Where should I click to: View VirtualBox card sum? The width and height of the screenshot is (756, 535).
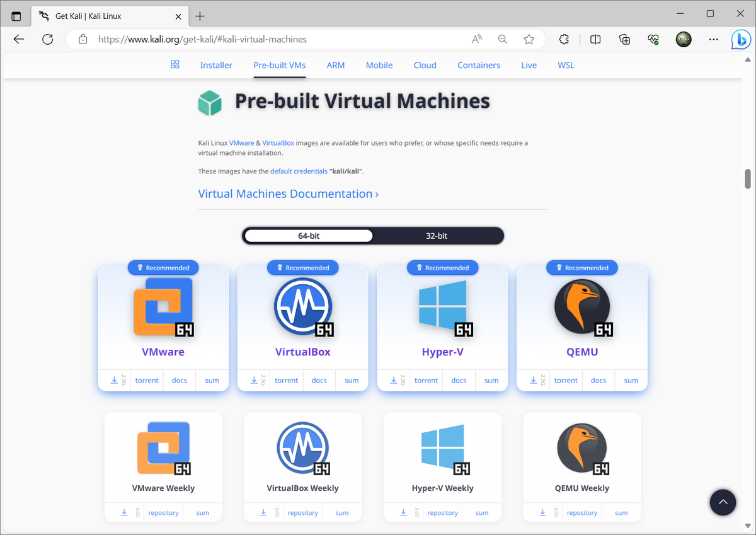pyautogui.click(x=352, y=380)
